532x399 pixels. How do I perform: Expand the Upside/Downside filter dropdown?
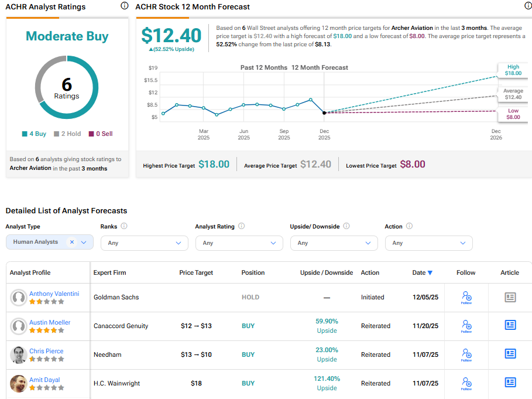coord(334,243)
